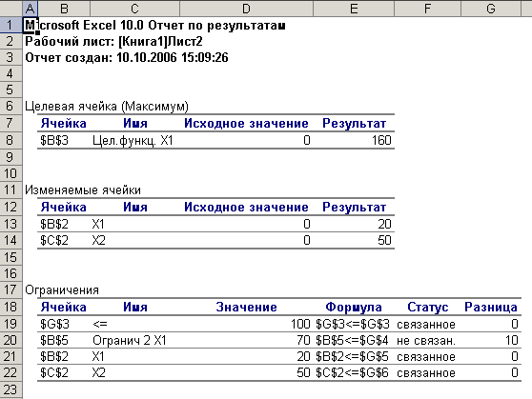Click '$C$2' cell in row 14
This screenshot has width=532, height=399.
(54, 240)
